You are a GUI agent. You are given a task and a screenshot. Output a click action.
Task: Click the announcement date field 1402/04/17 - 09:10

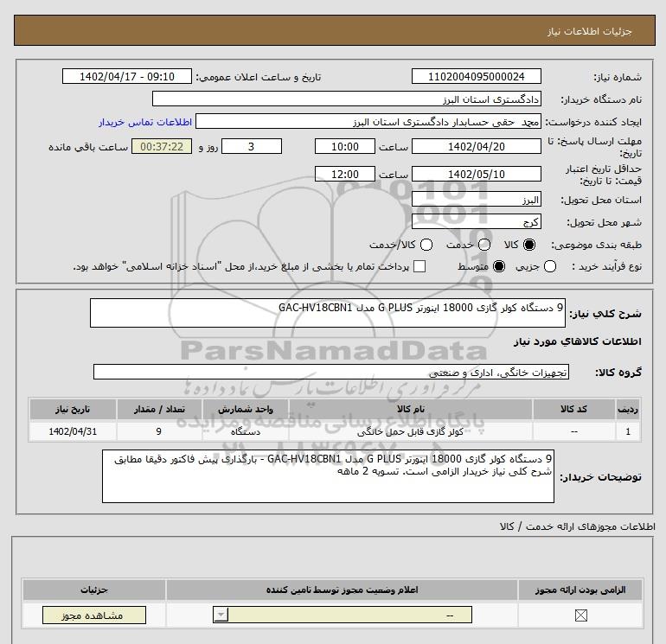coord(127,76)
